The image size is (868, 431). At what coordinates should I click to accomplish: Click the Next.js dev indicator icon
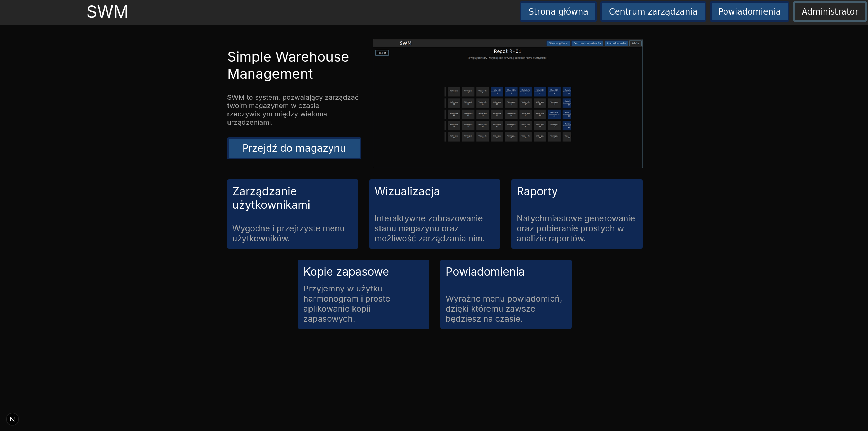pyautogui.click(x=13, y=419)
